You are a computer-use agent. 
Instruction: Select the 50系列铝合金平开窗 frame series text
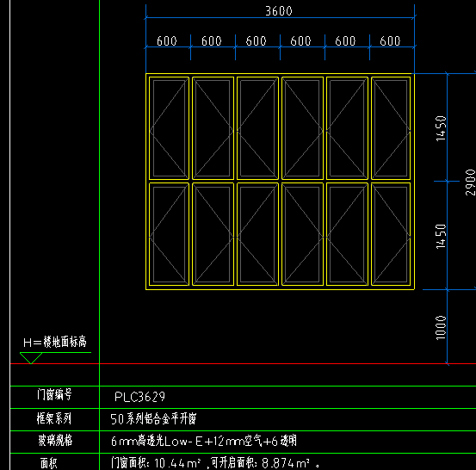pyautogui.click(x=153, y=419)
